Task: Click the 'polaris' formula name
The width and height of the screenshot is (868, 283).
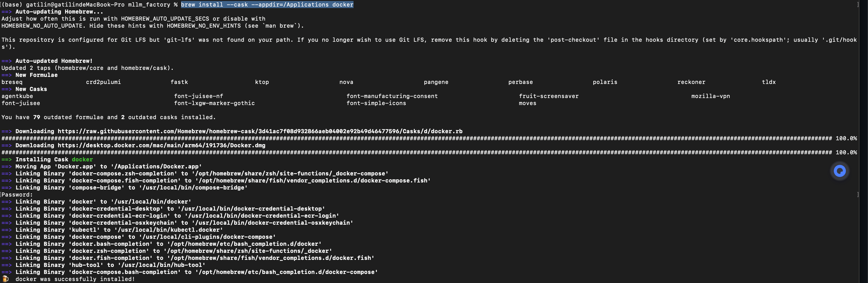Action: point(605,82)
